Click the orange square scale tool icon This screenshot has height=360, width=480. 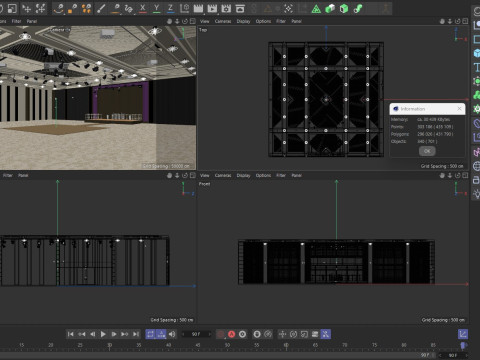(72, 8)
